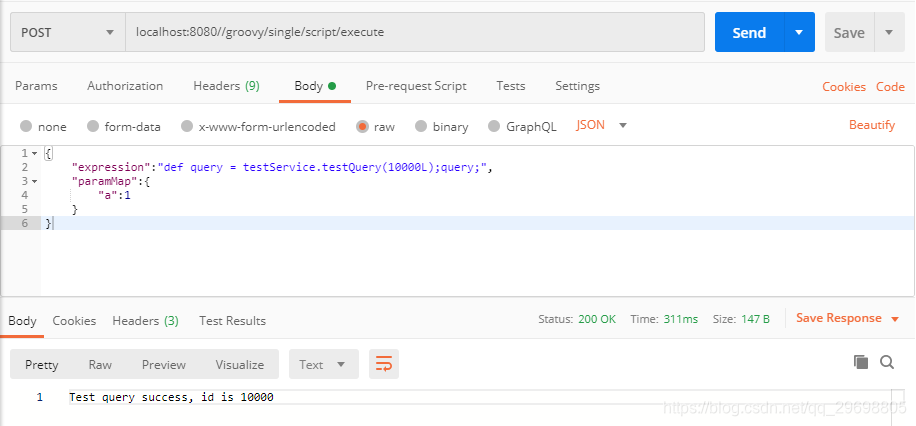This screenshot has height=426, width=916.
Task: Open the Code link
Action: [890, 86]
